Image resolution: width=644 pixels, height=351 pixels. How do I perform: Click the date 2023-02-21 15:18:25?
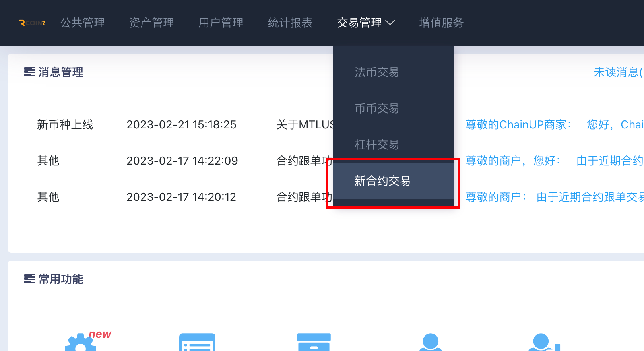182,124
